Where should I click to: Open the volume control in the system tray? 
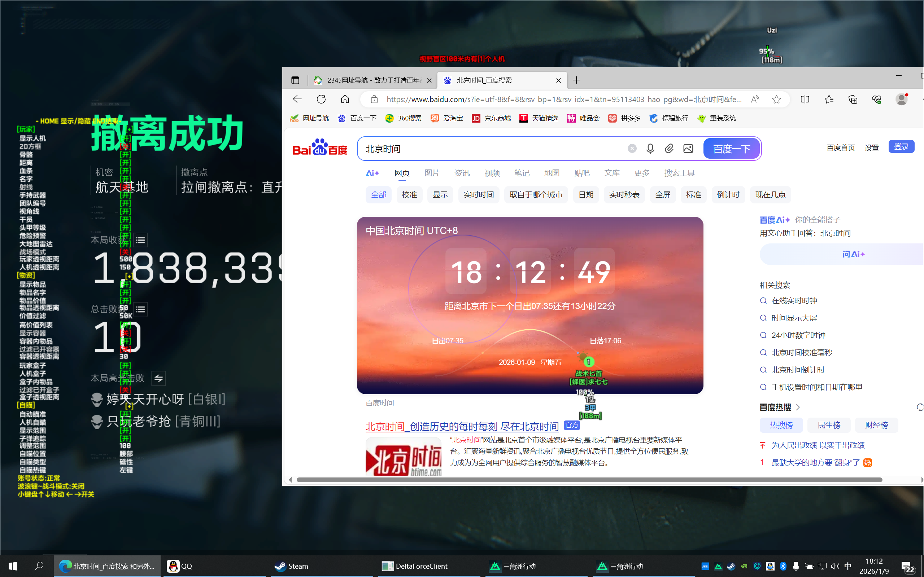(835, 566)
